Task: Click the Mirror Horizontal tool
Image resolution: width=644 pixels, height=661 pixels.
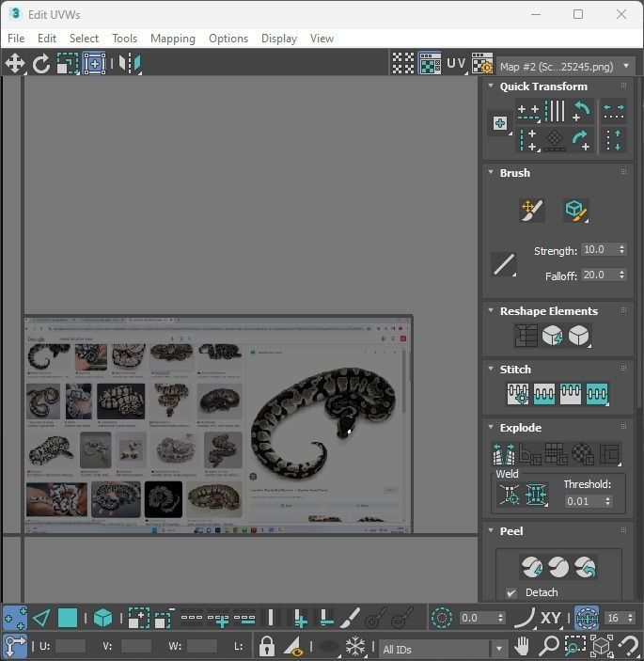Action: tap(130, 64)
